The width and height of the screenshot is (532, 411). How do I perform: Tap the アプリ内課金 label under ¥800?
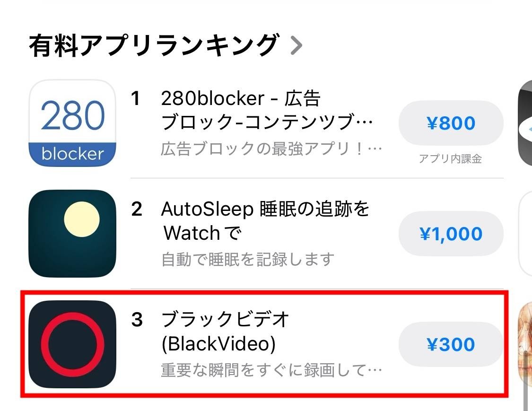(x=450, y=159)
